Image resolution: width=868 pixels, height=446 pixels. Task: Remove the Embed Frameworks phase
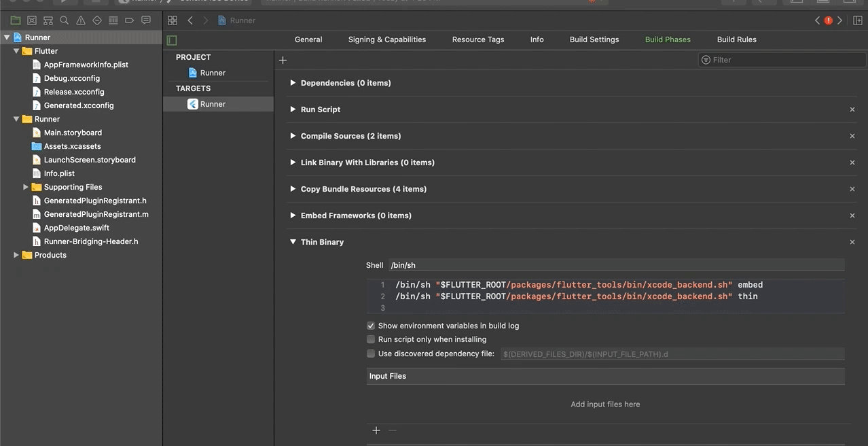pyautogui.click(x=852, y=216)
